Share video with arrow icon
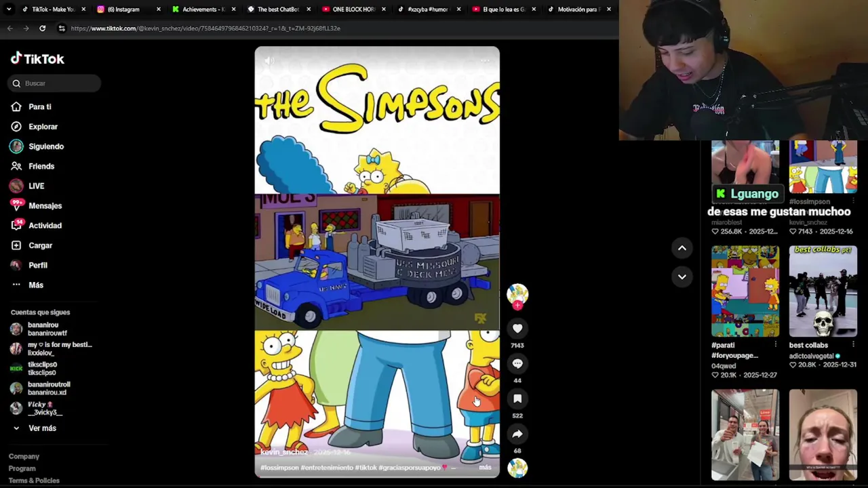Image resolution: width=868 pixels, height=488 pixels. (x=517, y=434)
